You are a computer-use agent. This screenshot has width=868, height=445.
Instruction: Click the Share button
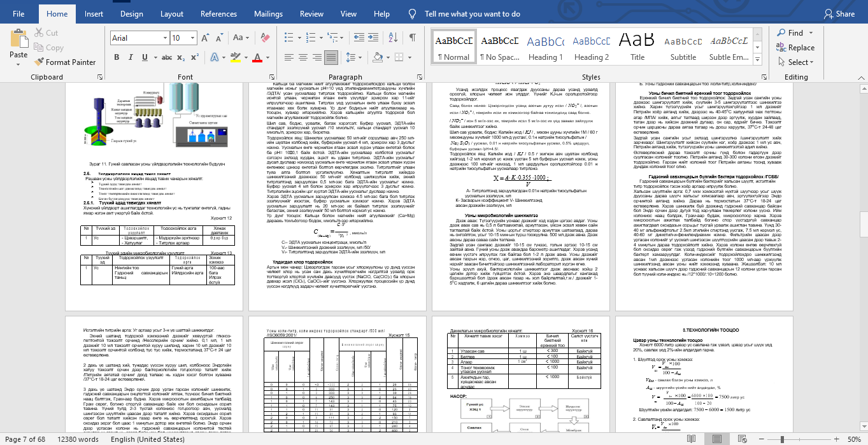coord(839,13)
